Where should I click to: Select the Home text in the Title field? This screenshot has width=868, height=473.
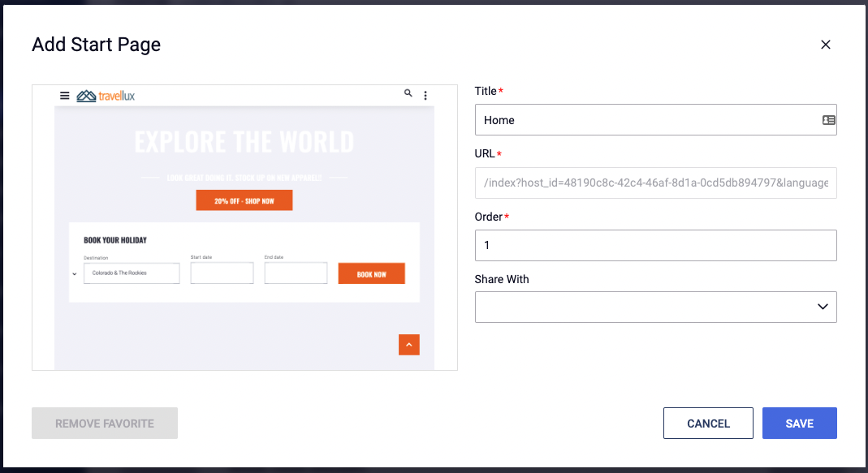coord(499,119)
